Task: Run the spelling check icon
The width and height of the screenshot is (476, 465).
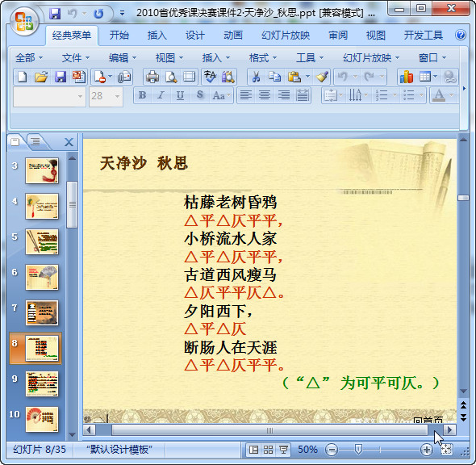Action: tap(210, 77)
